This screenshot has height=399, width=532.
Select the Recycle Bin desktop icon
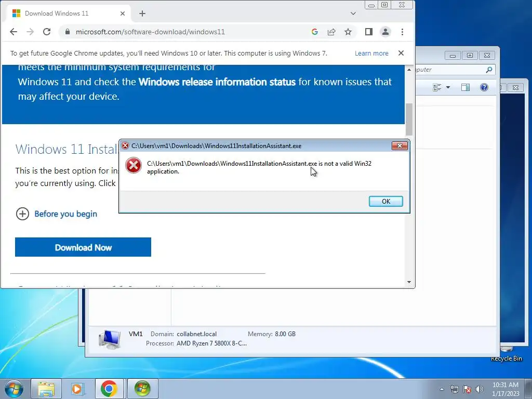pos(506,353)
